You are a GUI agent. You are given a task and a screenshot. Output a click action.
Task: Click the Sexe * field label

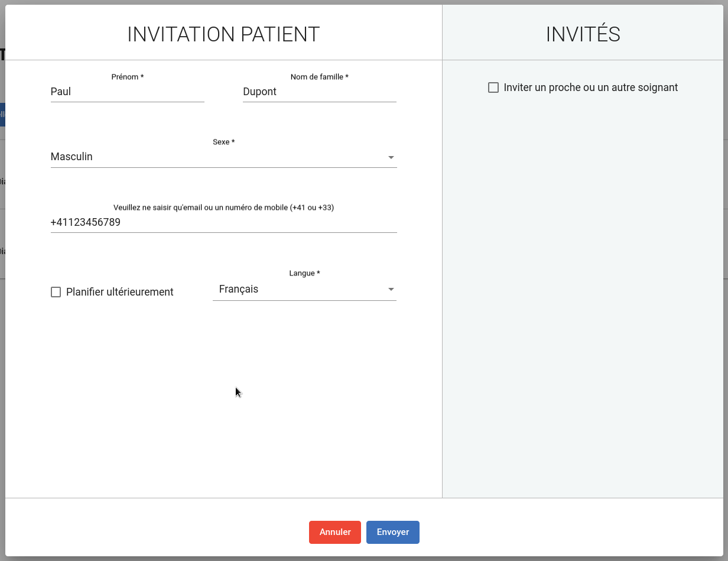pos(224,142)
